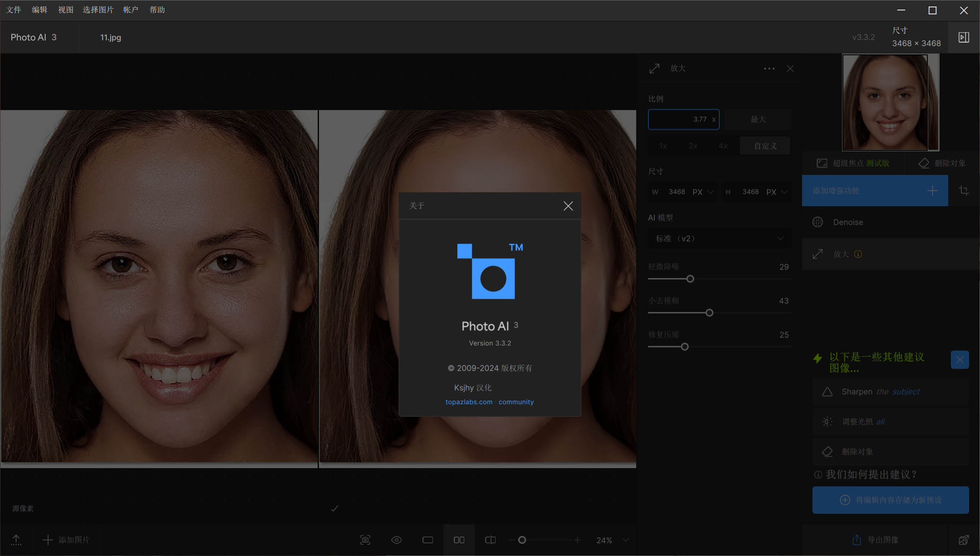Select the 最大 scale button
This screenshot has height=556, width=980.
point(758,119)
